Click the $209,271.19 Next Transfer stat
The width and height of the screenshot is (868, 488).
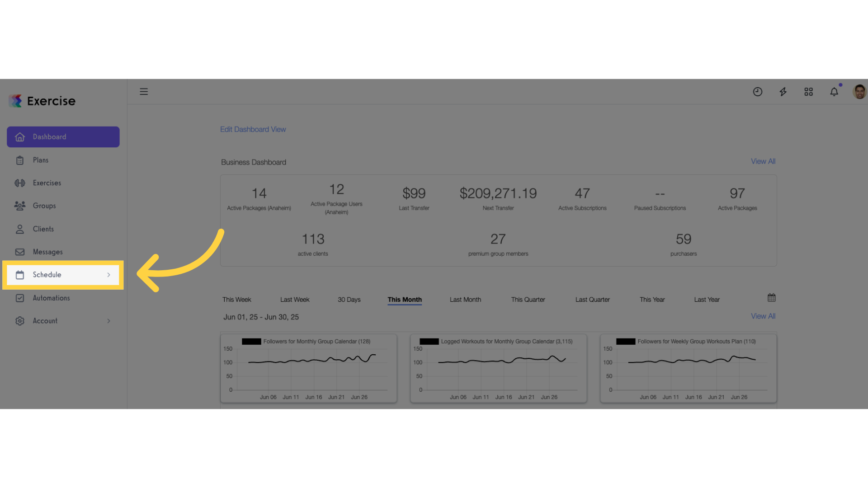(498, 199)
